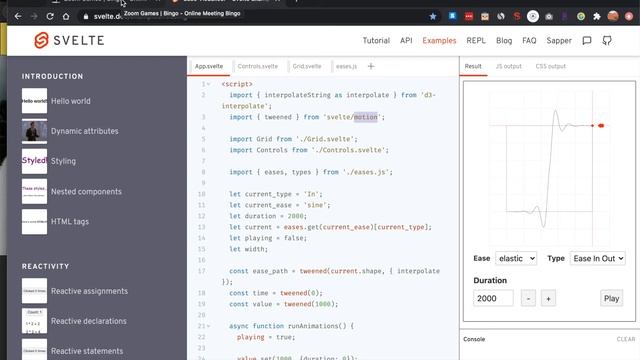Clear the console output
The height and width of the screenshot is (360, 640).
click(x=626, y=339)
